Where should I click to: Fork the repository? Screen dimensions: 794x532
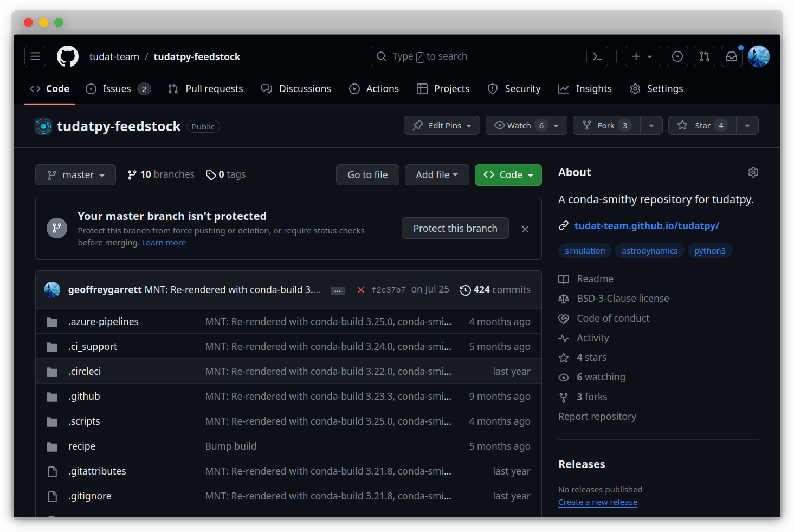606,126
